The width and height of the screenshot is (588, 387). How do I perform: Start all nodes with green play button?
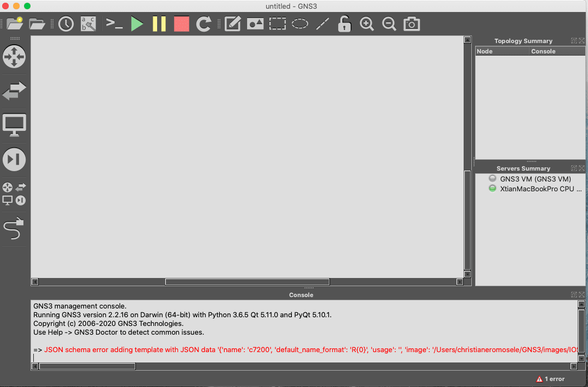(x=137, y=24)
